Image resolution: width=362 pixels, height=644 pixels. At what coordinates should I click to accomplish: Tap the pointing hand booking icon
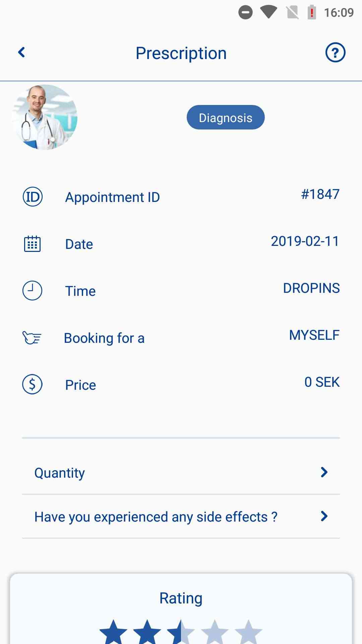pos(32,337)
